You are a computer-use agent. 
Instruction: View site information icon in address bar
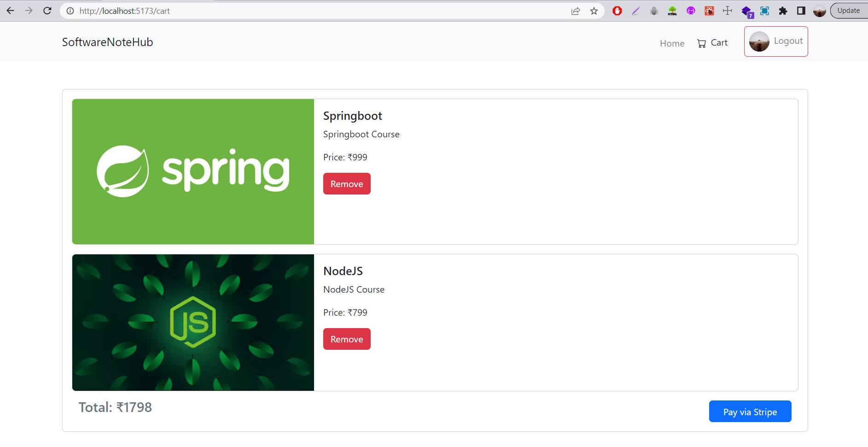pyautogui.click(x=70, y=11)
